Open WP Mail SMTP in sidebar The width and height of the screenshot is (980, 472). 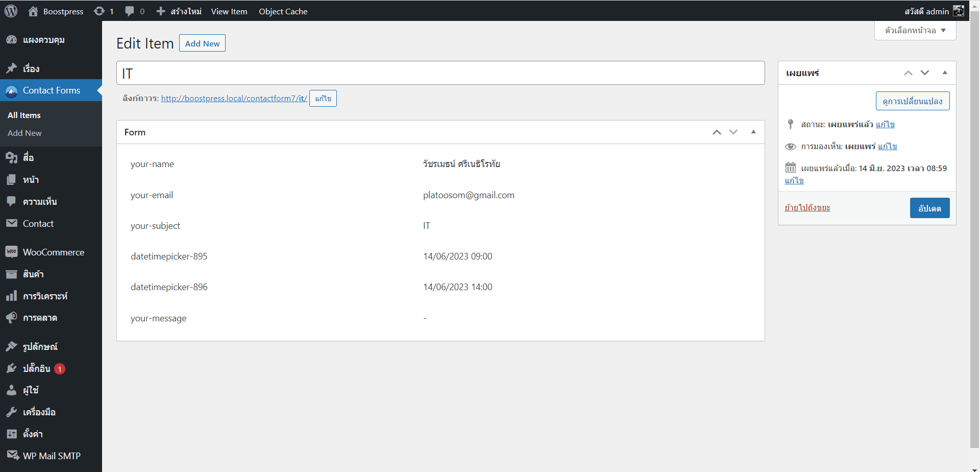click(x=51, y=456)
